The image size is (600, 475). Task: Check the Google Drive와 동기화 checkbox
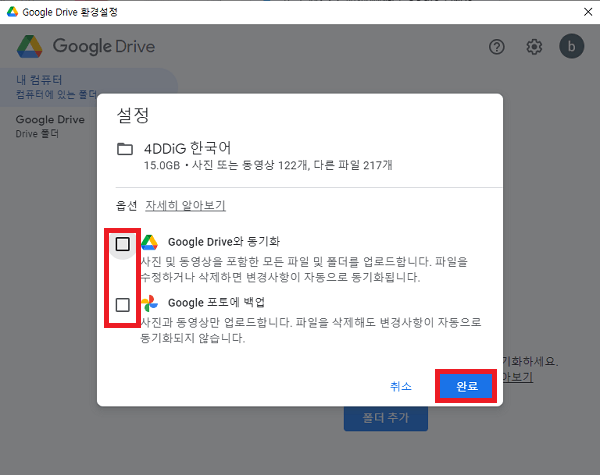(x=122, y=244)
